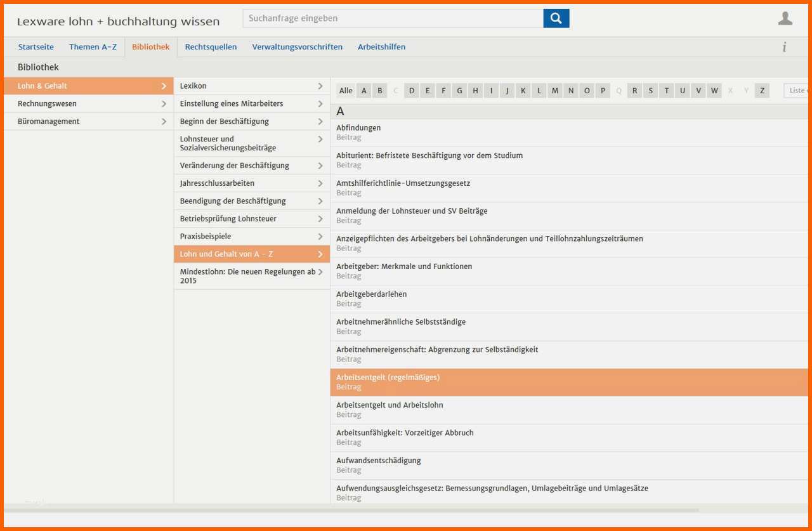Expand chevron next to Büromanagement

[164, 122]
